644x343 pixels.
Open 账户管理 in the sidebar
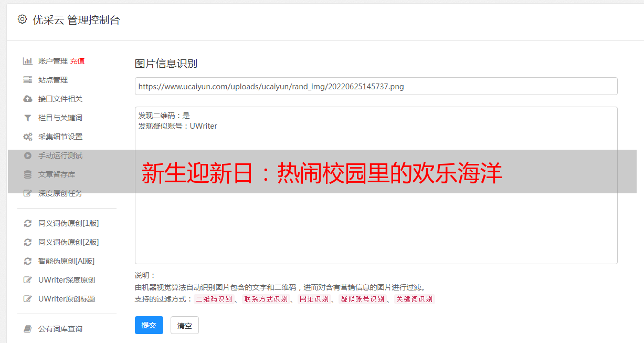coord(53,61)
